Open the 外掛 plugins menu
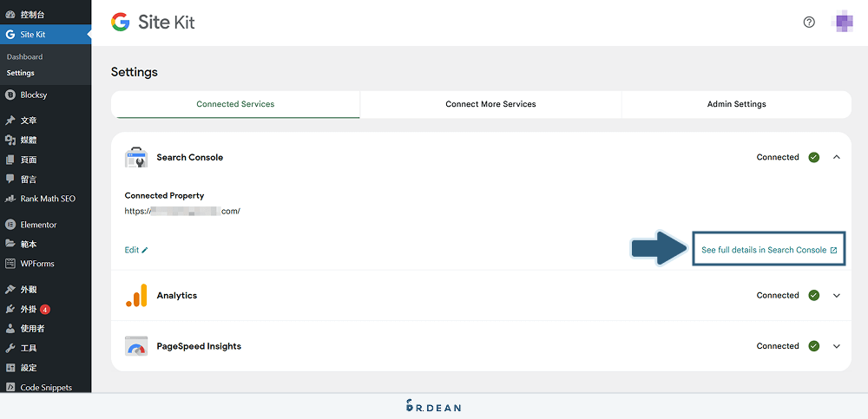 pyautogui.click(x=45, y=309)
